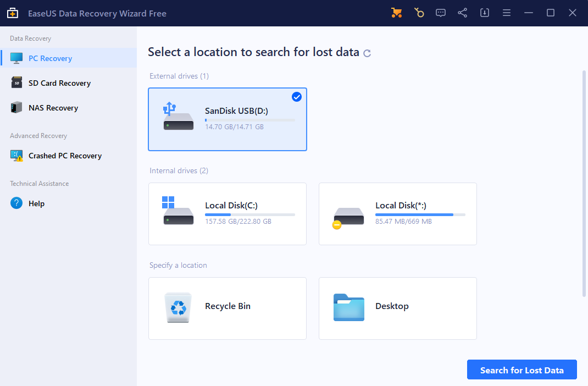Click the Recycle Bin icon

(x=178, y=307)
